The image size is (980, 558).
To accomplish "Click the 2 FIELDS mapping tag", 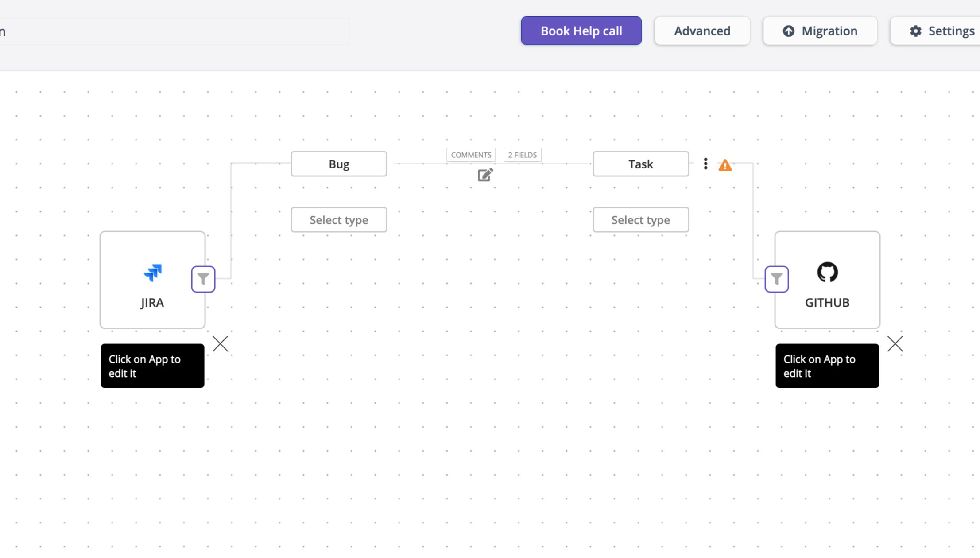I will [522, 155].
